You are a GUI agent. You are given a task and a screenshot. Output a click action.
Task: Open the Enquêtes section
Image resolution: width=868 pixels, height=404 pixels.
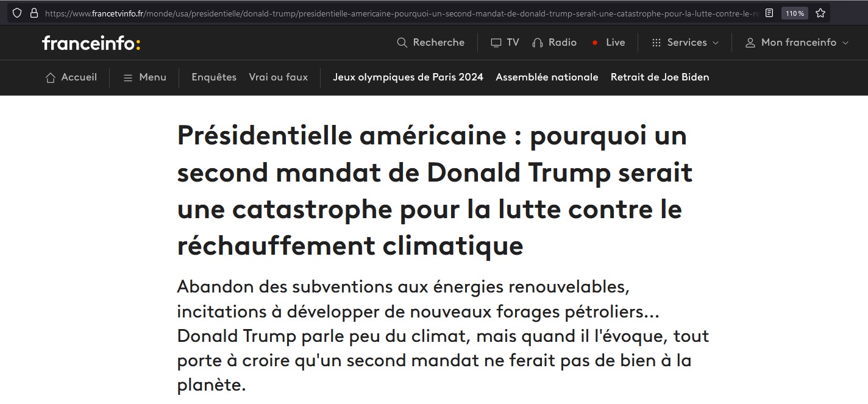(x=214, y=77)
